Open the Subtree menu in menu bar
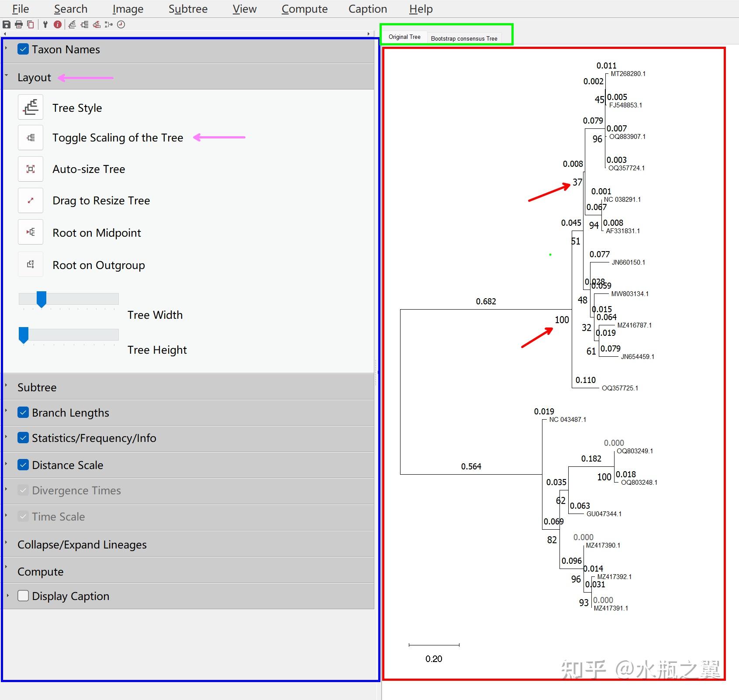 188,9
